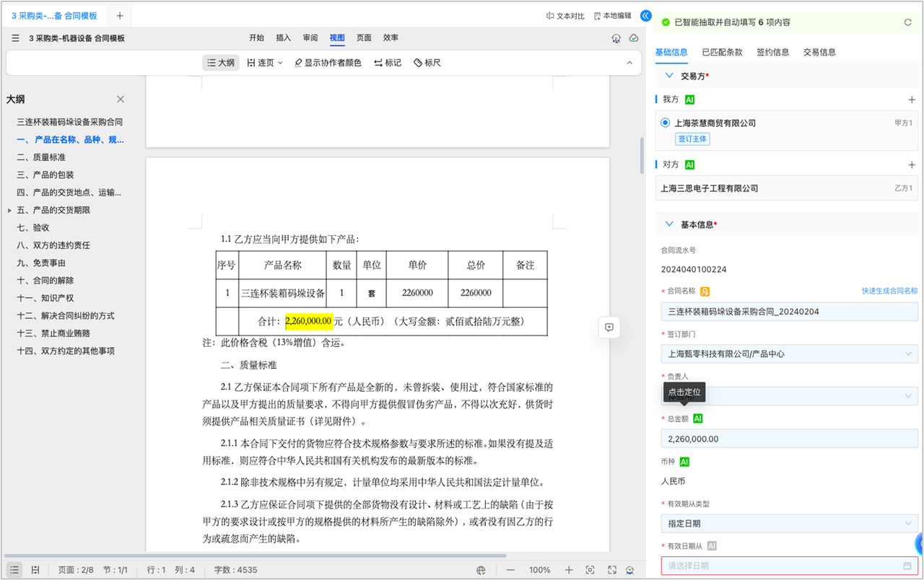Viewport: 924px width, 580px height.
Task: Select the 上海茶慧商贸有限公司 radio button
Action: [x=666, y=123]
